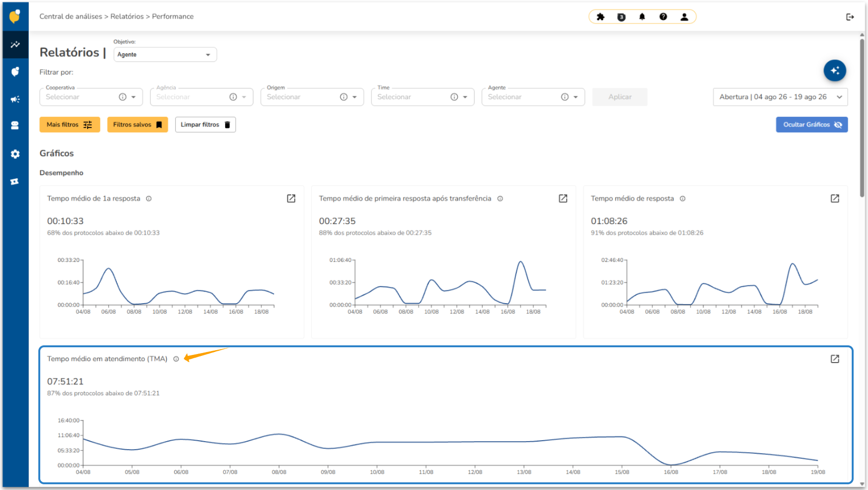Open the sidebar megaphone campaigns icon
Viewport: 868px width, 490px height.
click(x=15, y=99)
